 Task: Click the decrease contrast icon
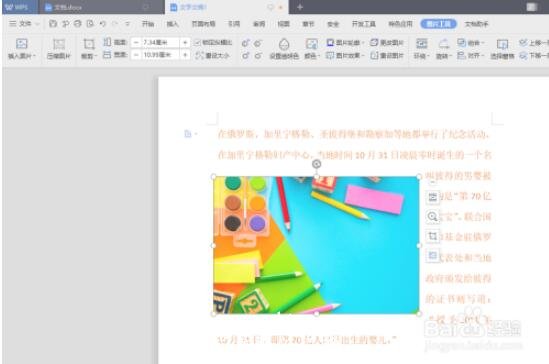(258, 43)
